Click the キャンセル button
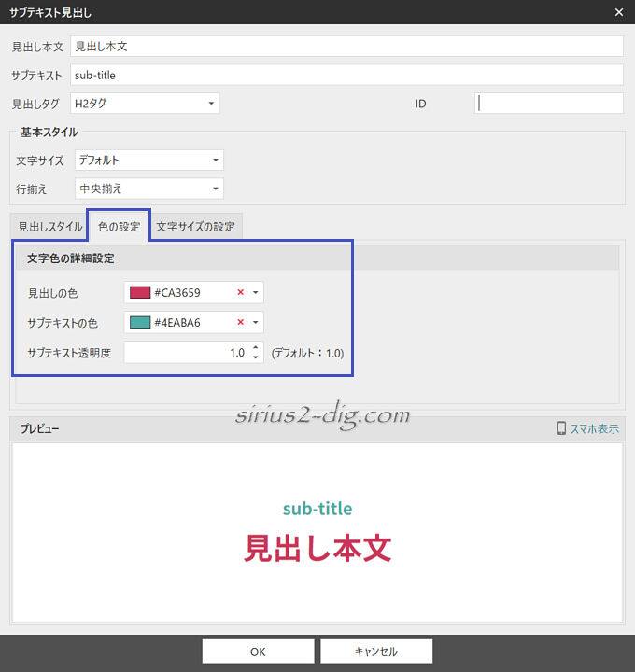Viewport: 635px width, 672px height. pyautogui.click(x=376, y=651)
